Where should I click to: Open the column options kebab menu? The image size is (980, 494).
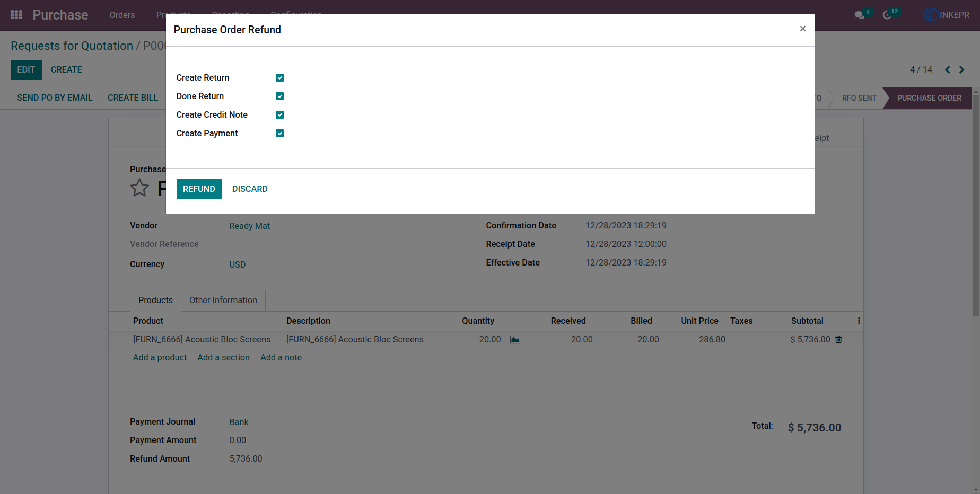[859, 321]
